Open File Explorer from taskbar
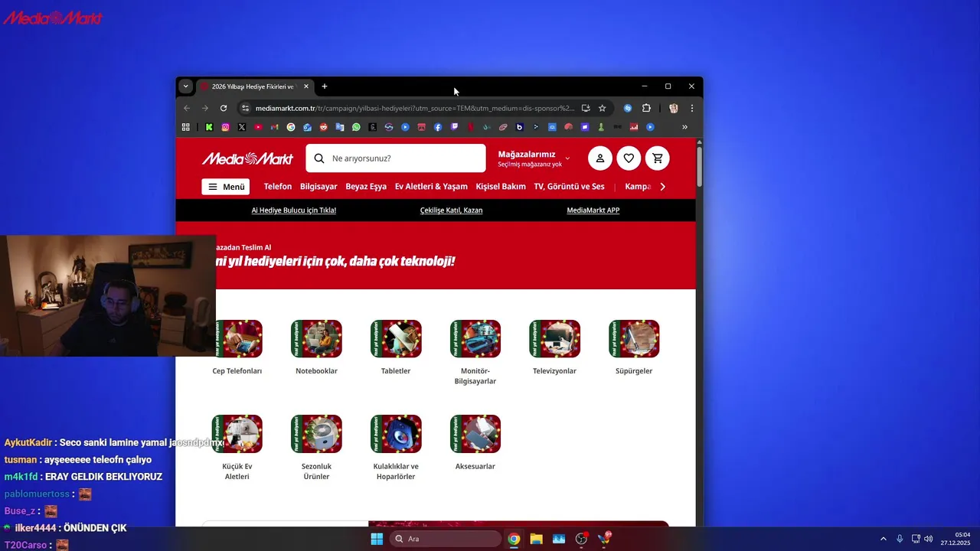This screenshot has height=551, width=980. (536, 539)
